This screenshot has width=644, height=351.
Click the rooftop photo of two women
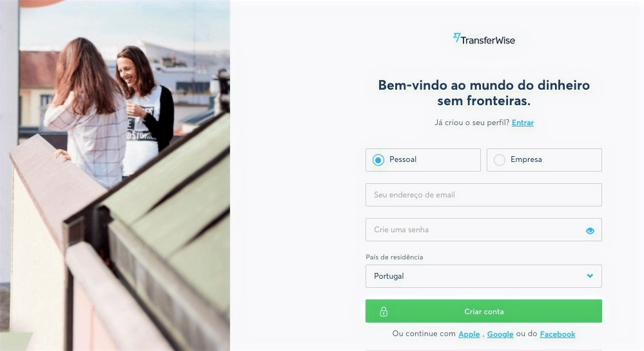tap(115, 175)
